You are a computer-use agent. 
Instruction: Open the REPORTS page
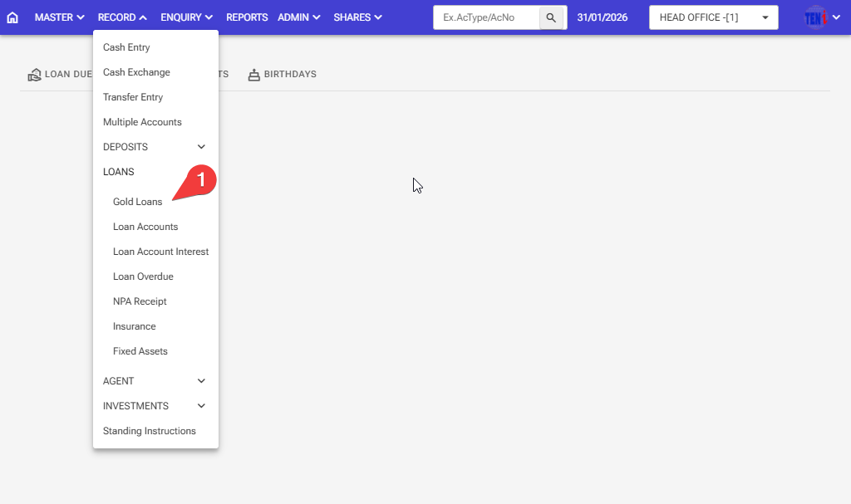pos(247,17)
